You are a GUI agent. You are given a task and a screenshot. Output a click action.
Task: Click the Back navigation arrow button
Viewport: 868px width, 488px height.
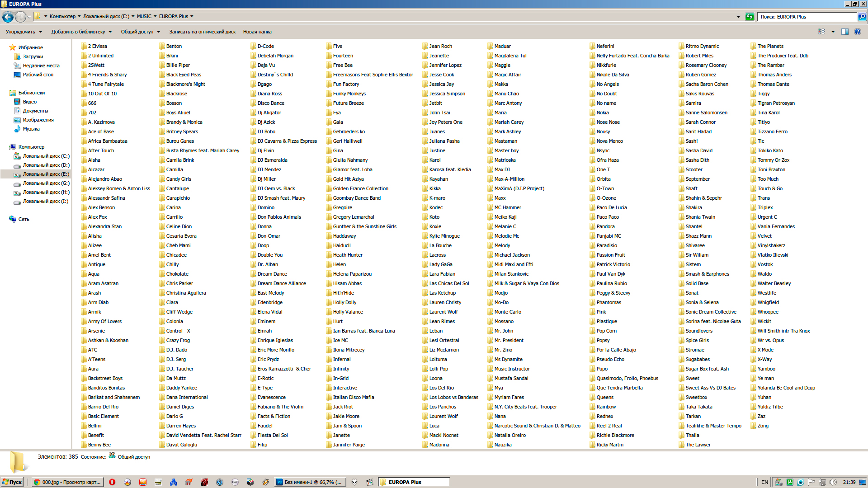pos(8,17)
